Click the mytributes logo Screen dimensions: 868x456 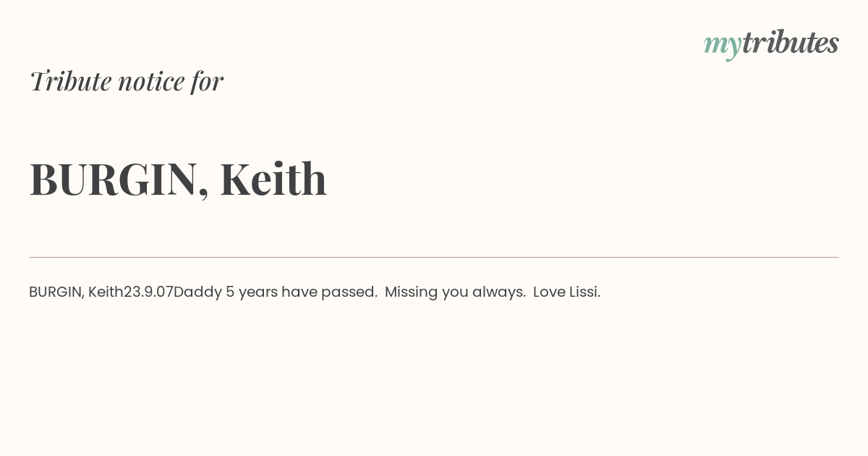(x=771, y=44)
